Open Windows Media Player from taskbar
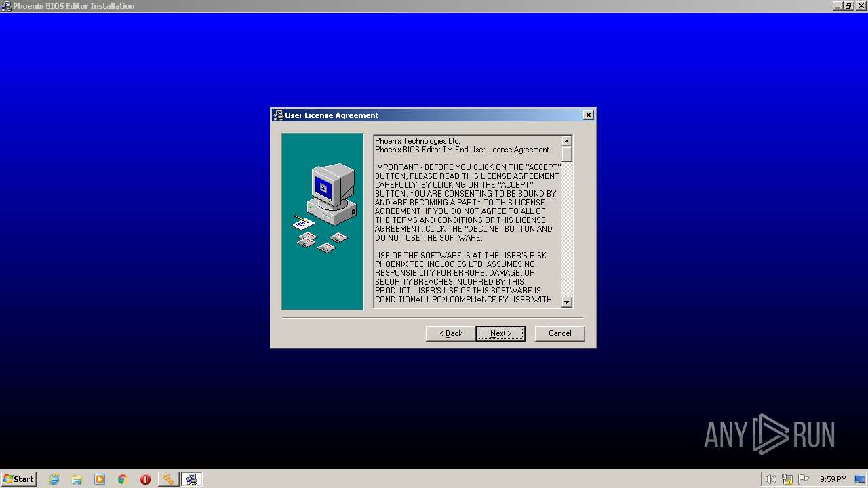 pyautogui.click(x=100, y=479)
